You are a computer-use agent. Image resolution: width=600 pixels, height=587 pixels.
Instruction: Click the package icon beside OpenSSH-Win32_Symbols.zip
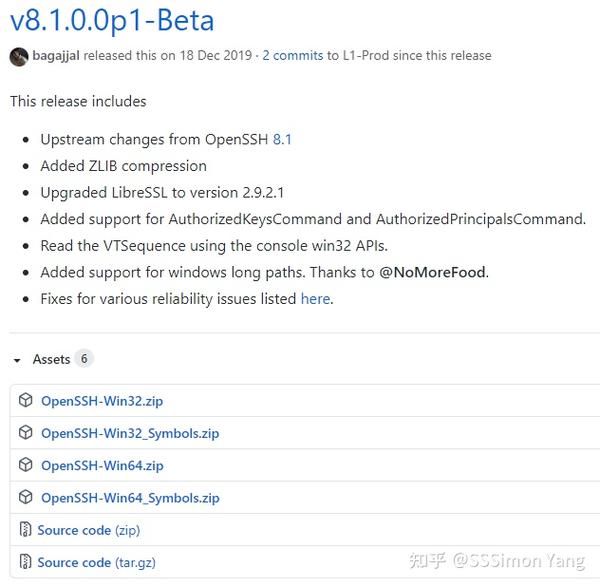[x=26, y=432]
